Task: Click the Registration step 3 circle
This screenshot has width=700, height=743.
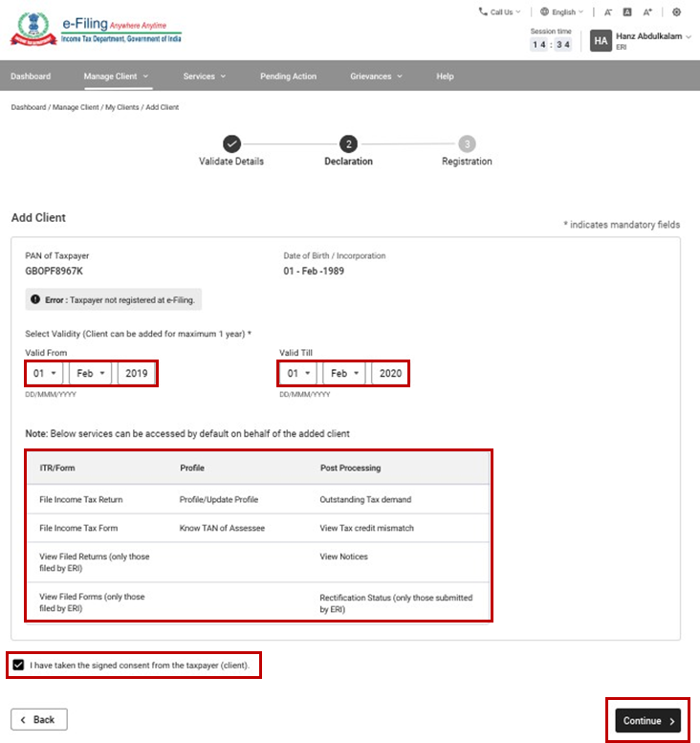Action: 467,143
